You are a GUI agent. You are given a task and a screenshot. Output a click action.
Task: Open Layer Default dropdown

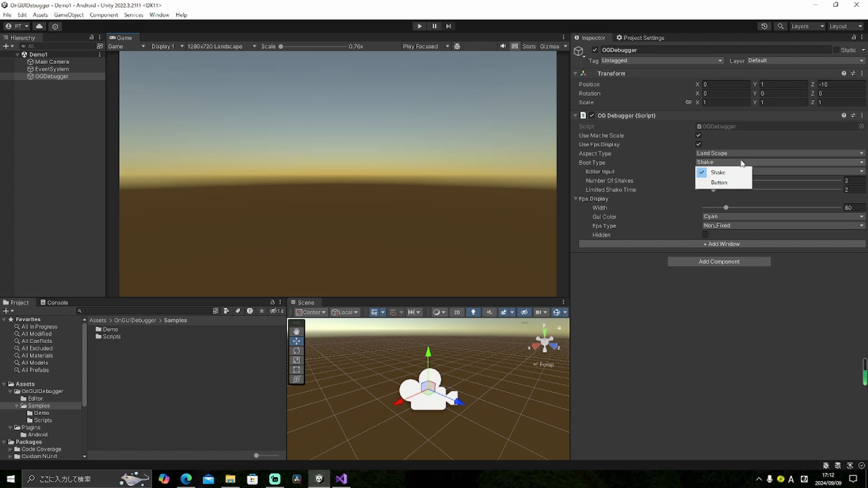806,61
